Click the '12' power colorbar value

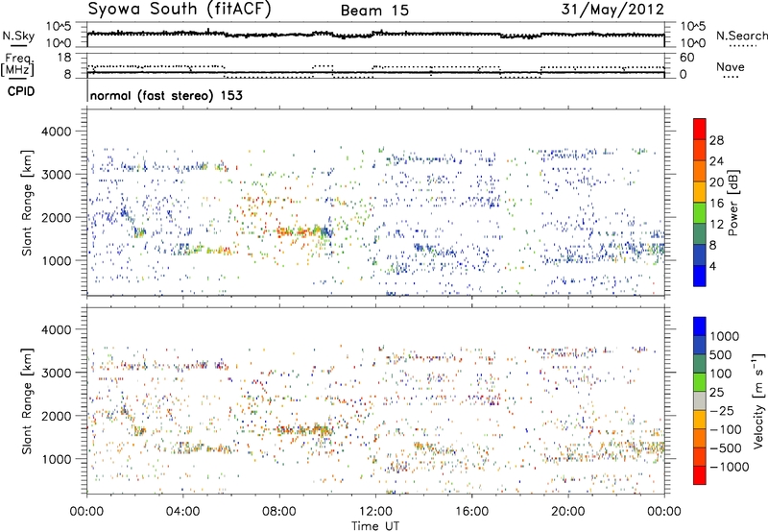[716, 225]
